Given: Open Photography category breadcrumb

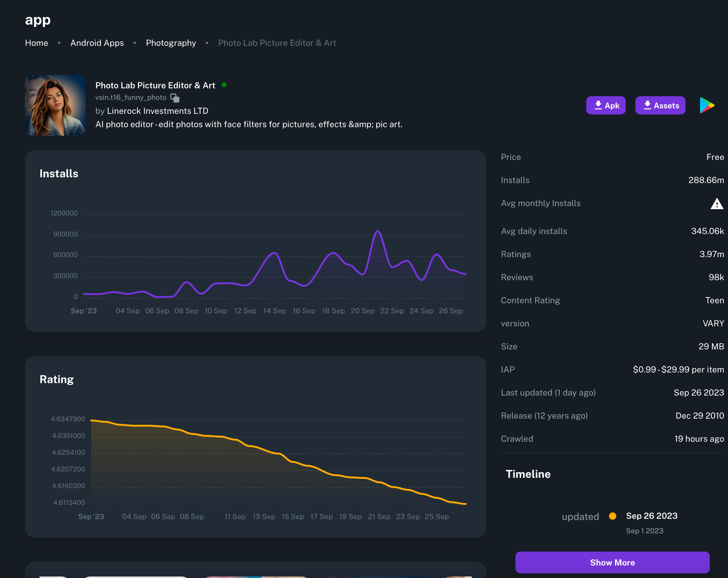Looking at the screenshot, I should point(171,43).
